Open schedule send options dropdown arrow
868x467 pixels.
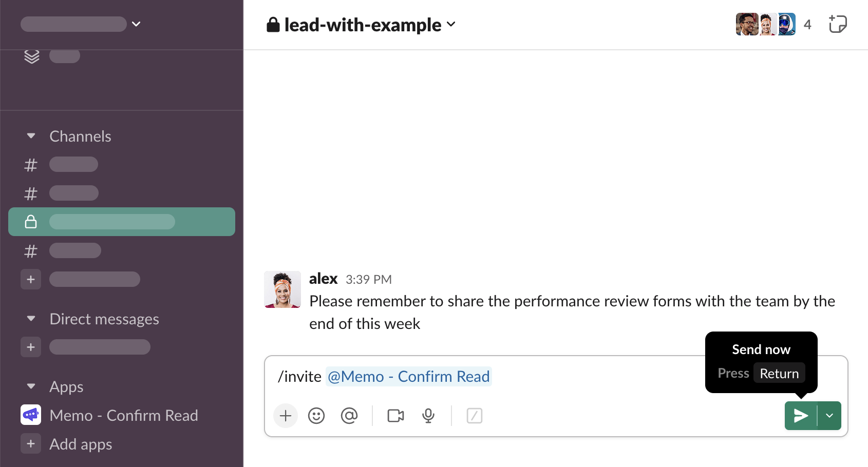tap(829, 416)
